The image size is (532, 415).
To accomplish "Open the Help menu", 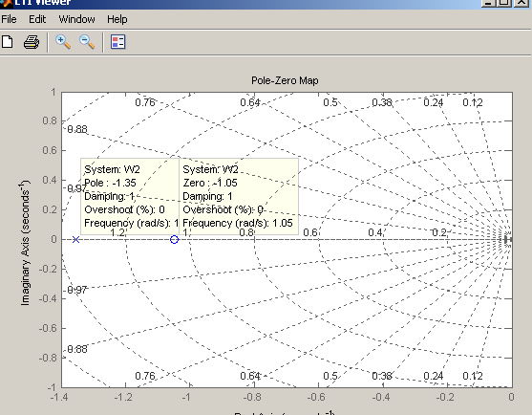I will pos(117,19).
